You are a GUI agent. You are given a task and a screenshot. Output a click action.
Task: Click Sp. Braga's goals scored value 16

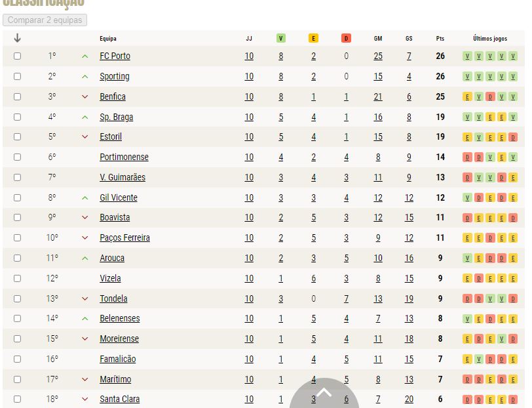click(x=378, y=117)
